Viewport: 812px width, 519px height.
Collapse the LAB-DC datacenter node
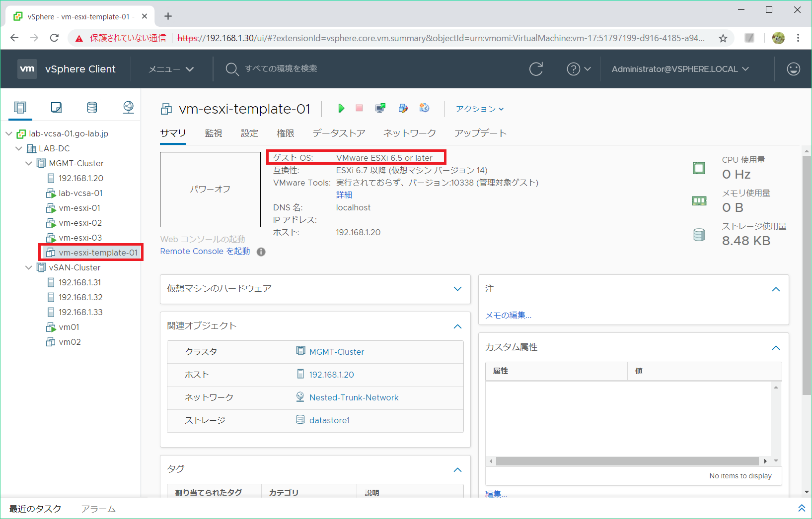[x=19, y=148]
